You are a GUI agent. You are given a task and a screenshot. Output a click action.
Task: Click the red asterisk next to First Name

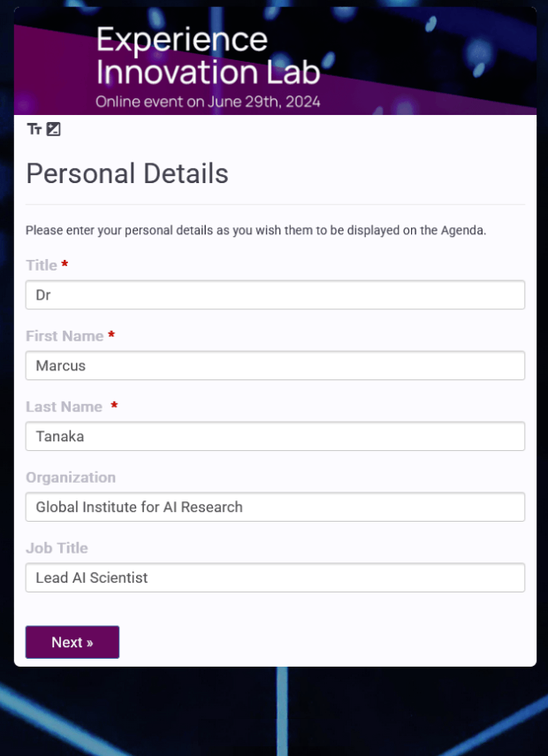click(111, 334)
